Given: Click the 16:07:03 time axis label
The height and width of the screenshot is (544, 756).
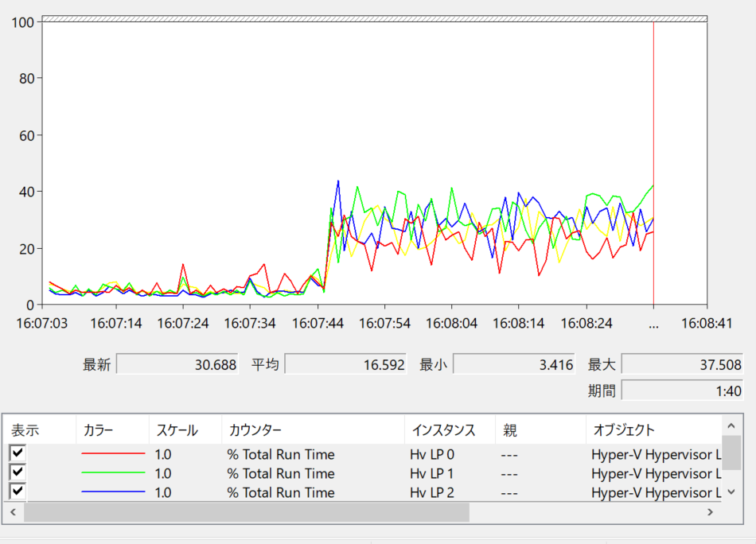Looking at the screenshot, I should tap(42, 323).
